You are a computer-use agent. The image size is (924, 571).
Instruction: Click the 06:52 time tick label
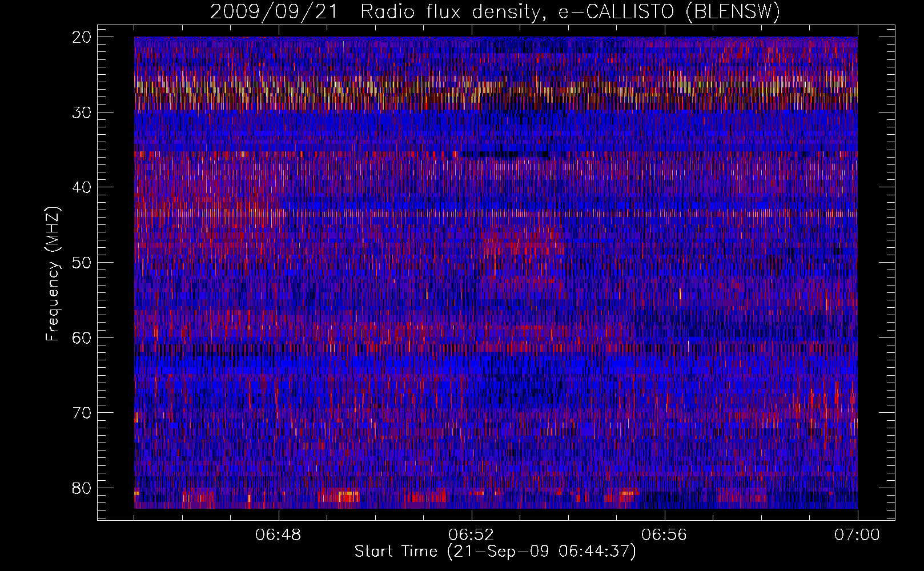pos(471,535)
